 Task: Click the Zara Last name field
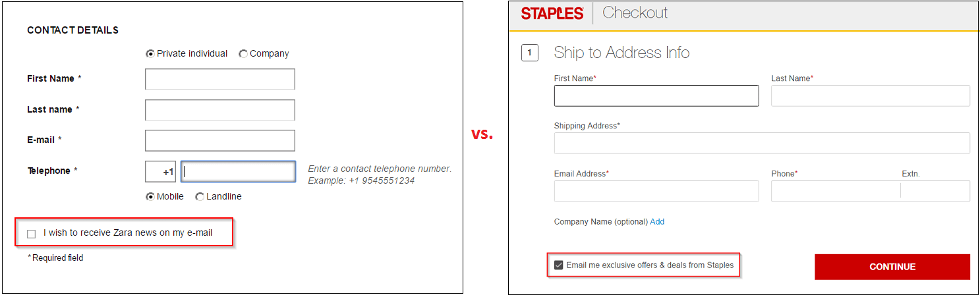[220, 110]
